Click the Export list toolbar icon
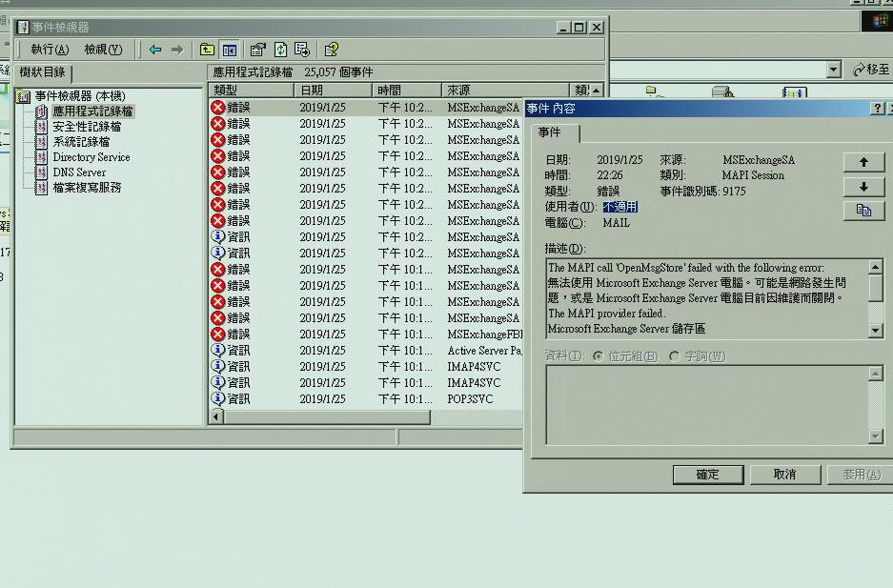The width and height of the screenshot is (893, 588). point(302,50)
